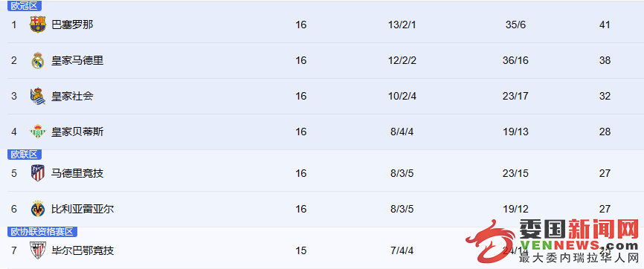644x269 pixels.
Task: Click the Villarreal yellow crest icon
Action: (38, 209)
